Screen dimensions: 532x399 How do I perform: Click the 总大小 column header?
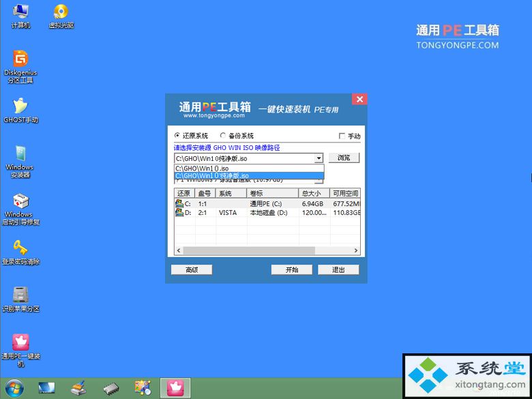314,194
